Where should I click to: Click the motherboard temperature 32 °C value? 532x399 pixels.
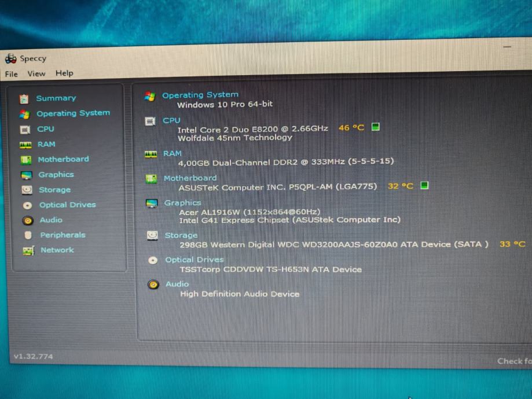[x=401, y=186]
